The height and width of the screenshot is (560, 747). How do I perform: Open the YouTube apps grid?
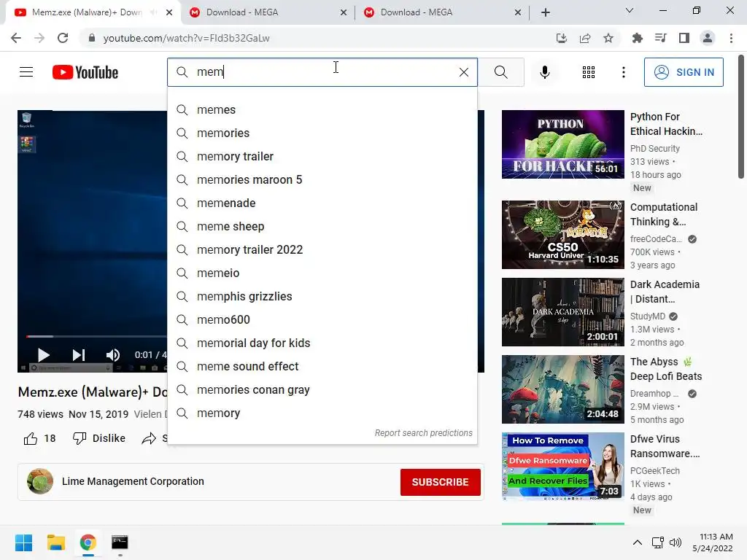(x=589, y=72)
